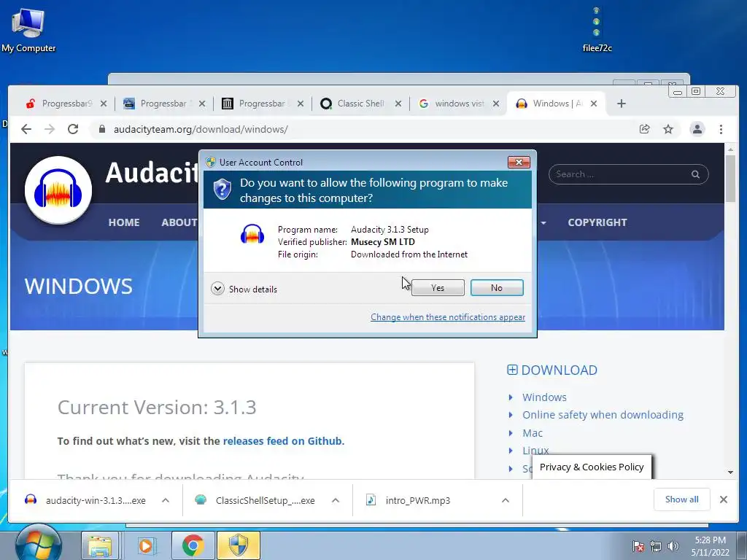Click the page scrollbar down arrow

(x=730, y=472)
